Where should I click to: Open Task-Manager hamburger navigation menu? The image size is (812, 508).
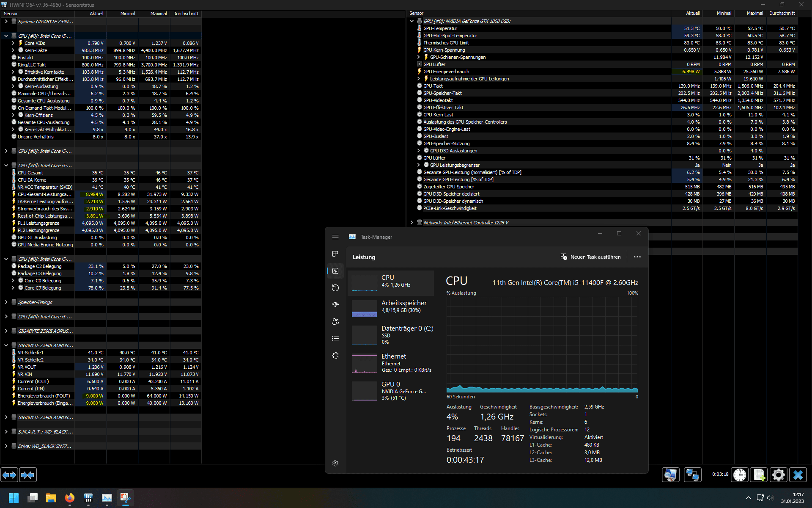(x=335, y=237)
